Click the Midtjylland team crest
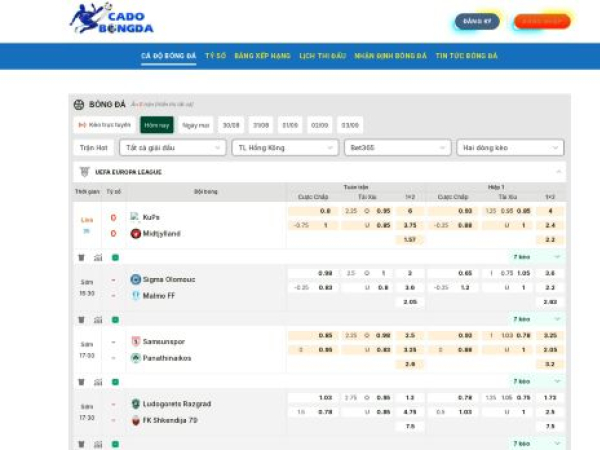The height and width of the screenshot is (450, 600). tap(135, 233)
